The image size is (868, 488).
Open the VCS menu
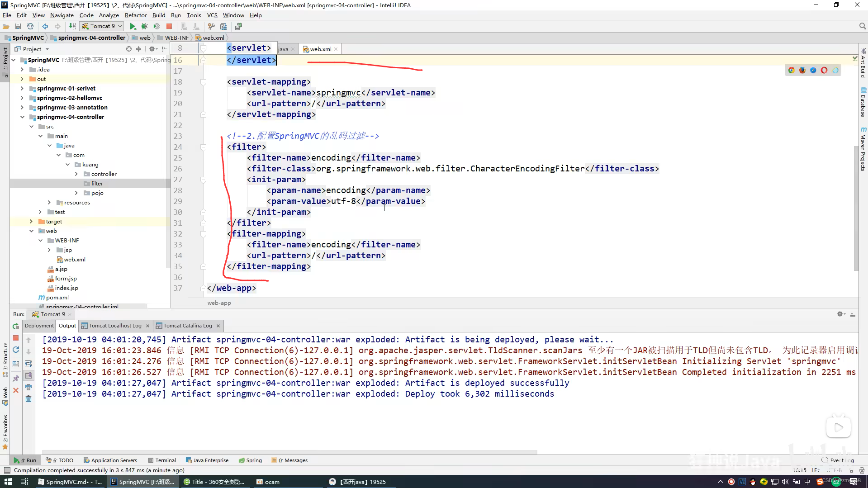[212, 15]
